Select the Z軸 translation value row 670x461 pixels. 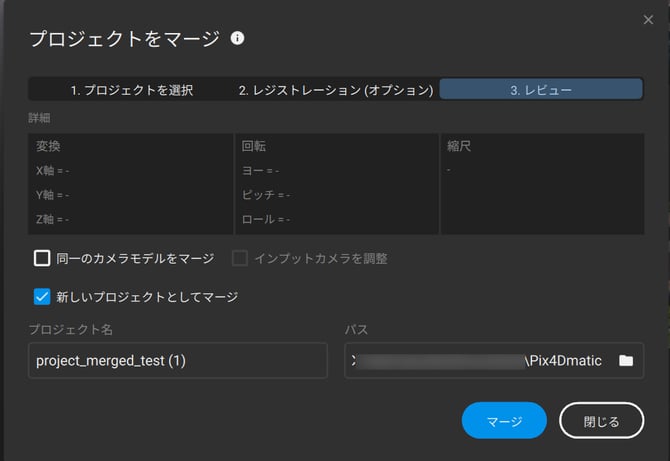tap(52, 219)
